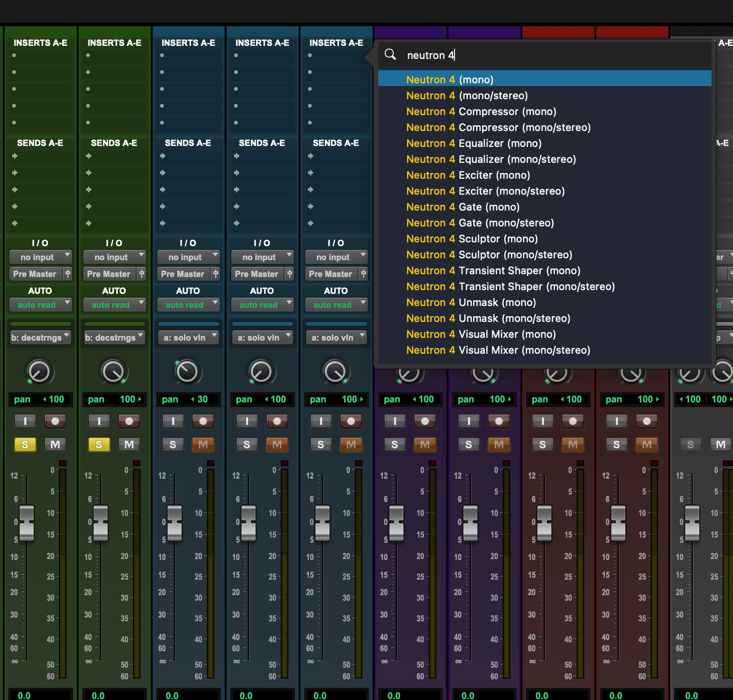Select Neutron 4 (mono) from the plugin list
Screen dimensions: 733x700
pyautogui.click(x=545, y=80)
